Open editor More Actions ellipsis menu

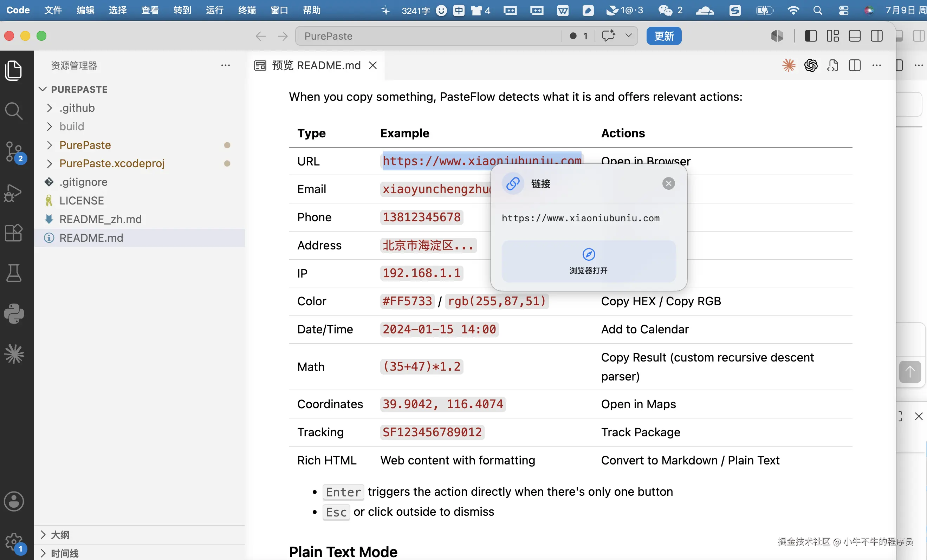tap(877, 65)
